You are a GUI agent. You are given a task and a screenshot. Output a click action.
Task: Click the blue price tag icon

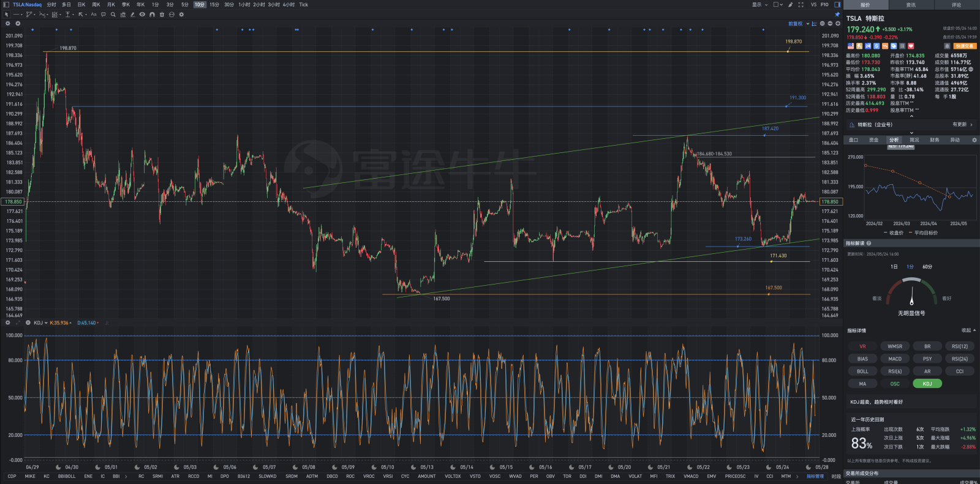(894, 46)
